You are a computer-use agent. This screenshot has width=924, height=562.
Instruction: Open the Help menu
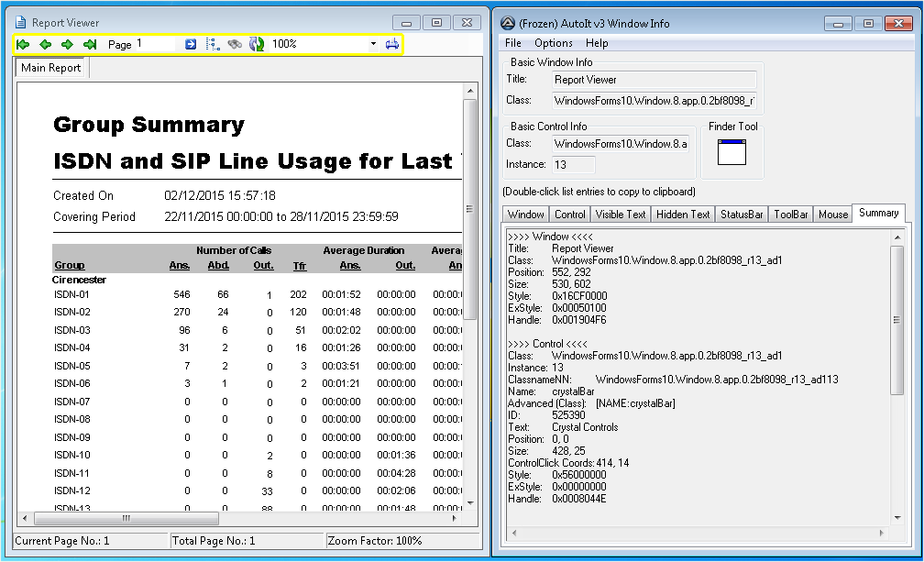pos(597,43)
